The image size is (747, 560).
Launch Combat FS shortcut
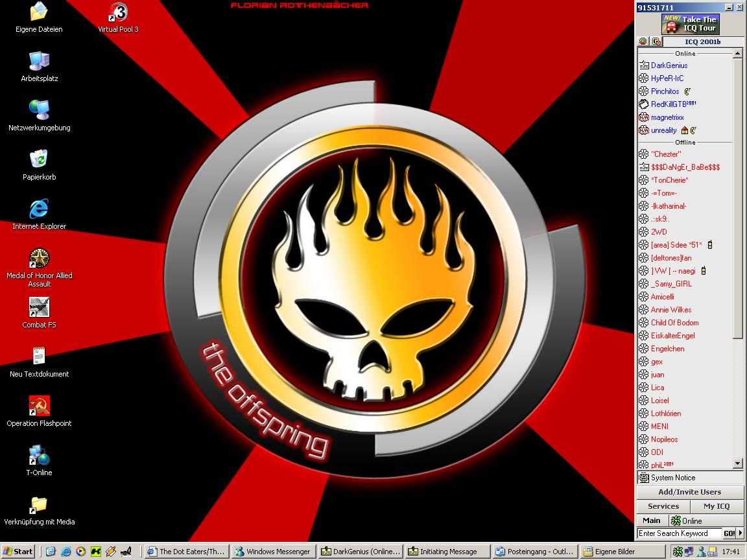39,313
